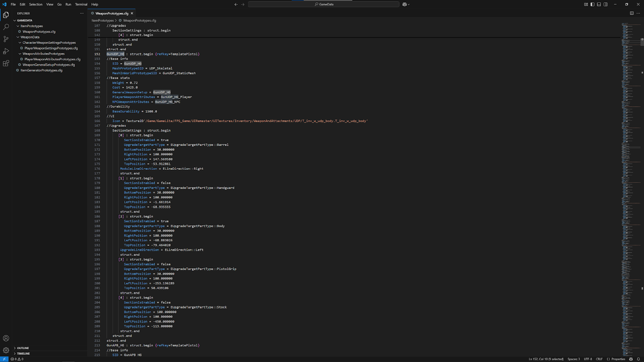The width and height of the screenshot is (644, 362).
Task: Click the GameData search command bar
Action: [x=324, y=4]
